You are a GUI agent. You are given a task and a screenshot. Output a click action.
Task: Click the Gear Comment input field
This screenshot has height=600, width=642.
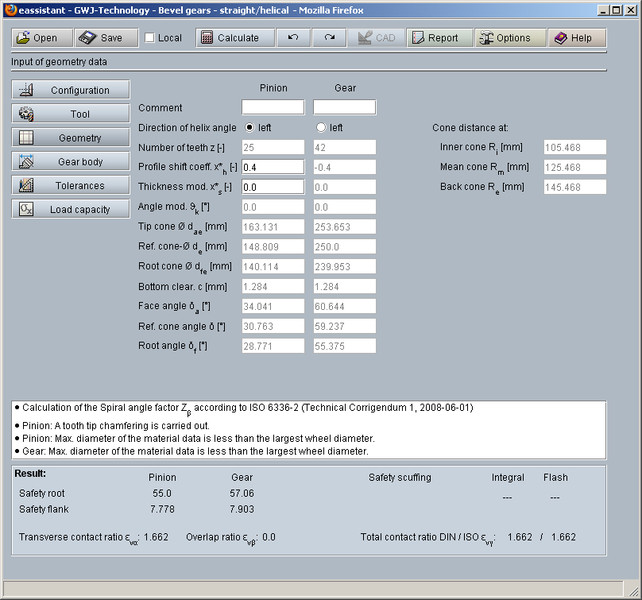click(x=344, y=107)
